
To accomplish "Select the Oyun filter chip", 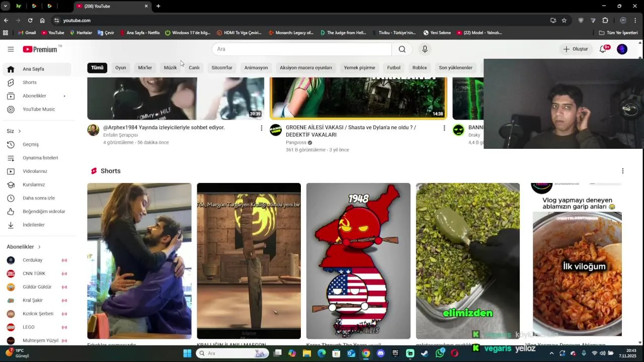I will point(121,67).
